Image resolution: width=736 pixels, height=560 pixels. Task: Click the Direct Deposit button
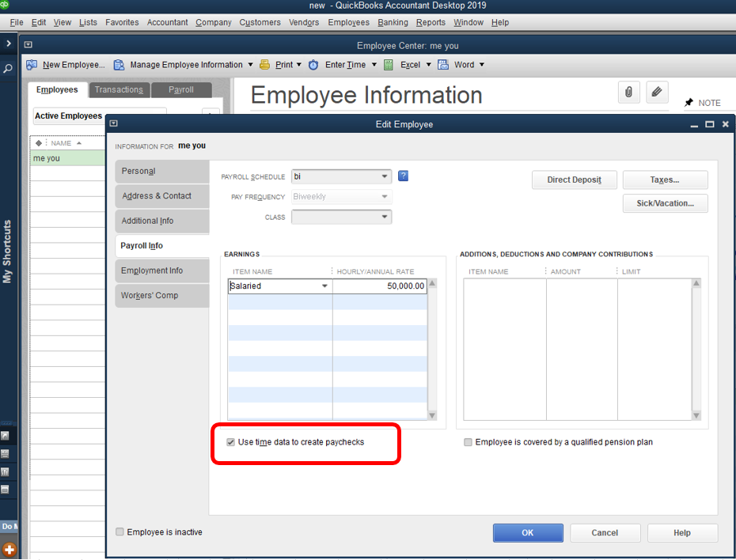click(x=574, y=180)
